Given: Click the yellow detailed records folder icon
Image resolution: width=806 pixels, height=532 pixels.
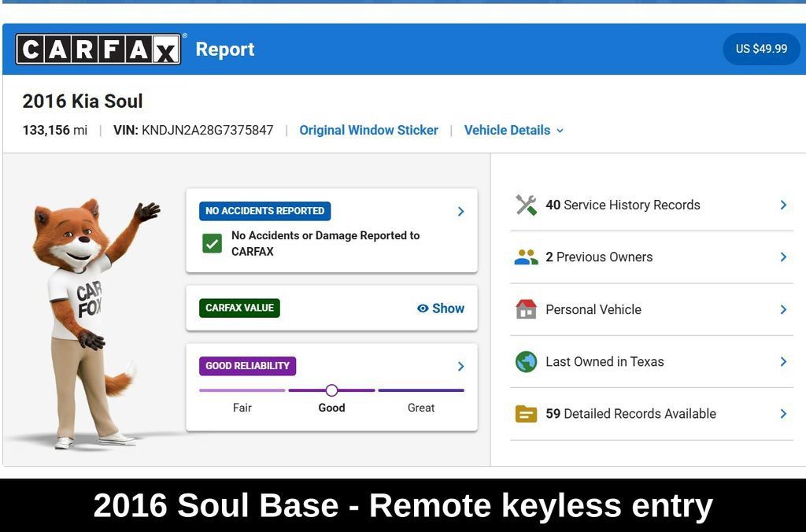Looking at the screenshot, I should click(526, 414).
